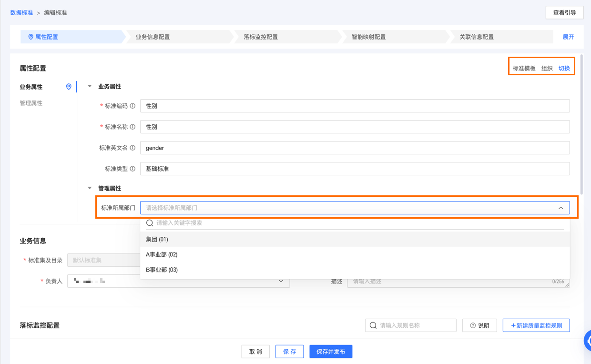Viewport: 591px width, 364px height.
Task: Click 保存并发布 button
Action: 331,352
